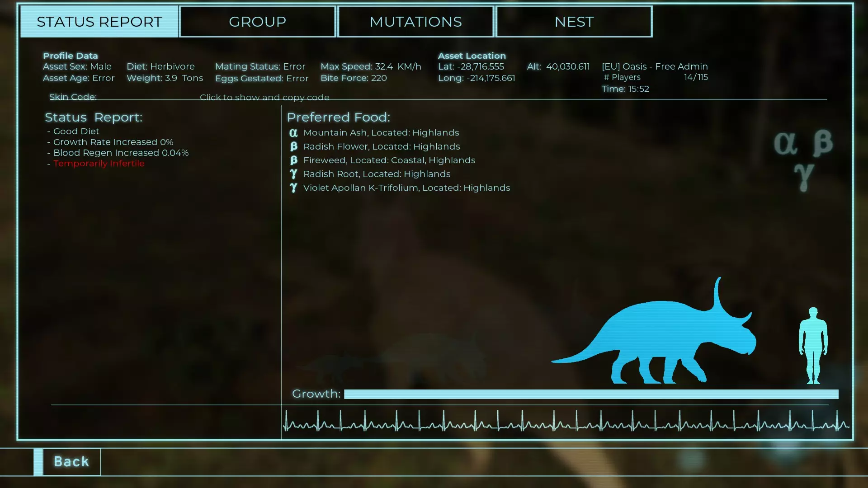The width and height of the screenshot is (868, 488).
Task: Click to show and copy skin code
Action: click(x=264, y=98)
